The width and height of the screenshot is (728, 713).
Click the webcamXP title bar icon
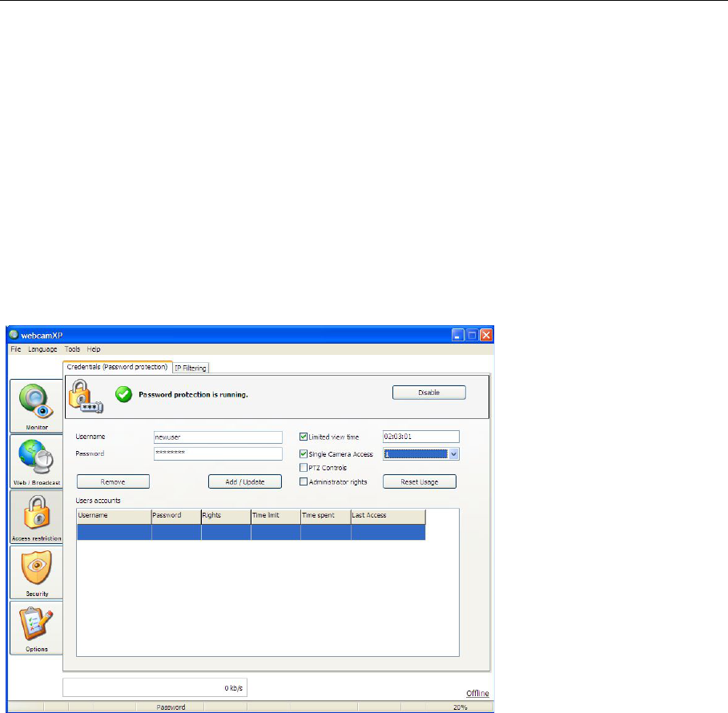[14, 334]
